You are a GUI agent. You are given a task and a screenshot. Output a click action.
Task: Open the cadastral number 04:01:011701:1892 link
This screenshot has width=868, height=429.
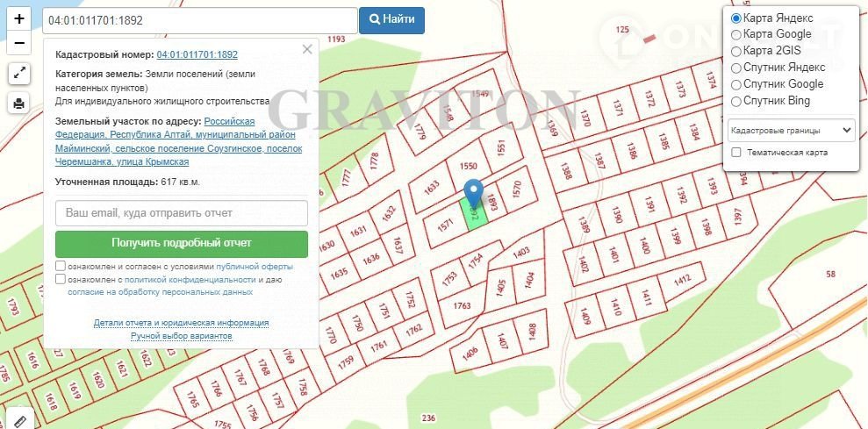coord(197,54)
